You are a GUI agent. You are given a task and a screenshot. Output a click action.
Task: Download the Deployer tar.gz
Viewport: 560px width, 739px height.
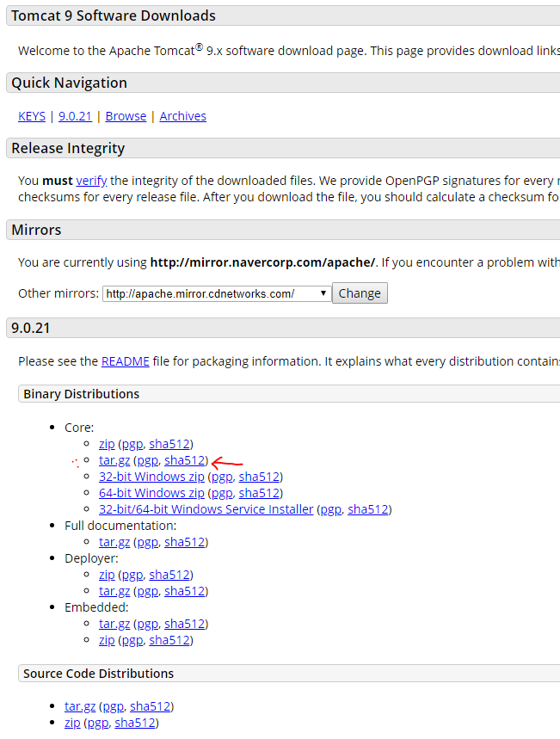coord(114,591)
